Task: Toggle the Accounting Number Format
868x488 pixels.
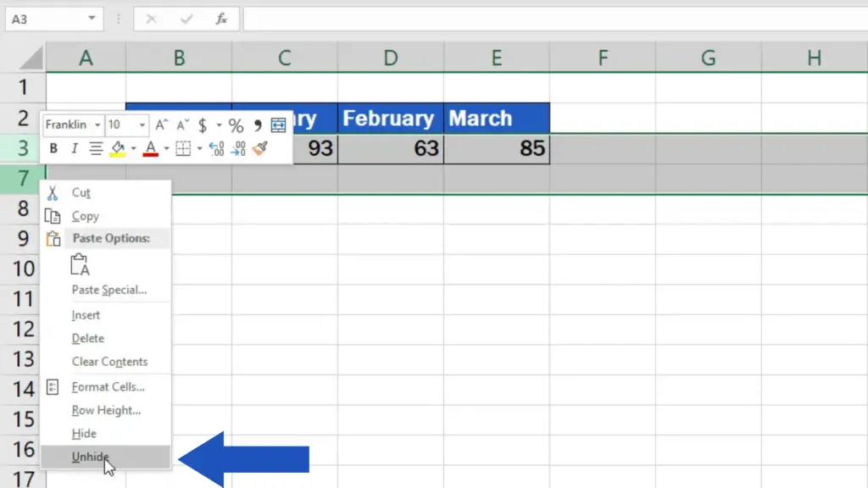Action: pyautogui.click(x=202, y=123)
